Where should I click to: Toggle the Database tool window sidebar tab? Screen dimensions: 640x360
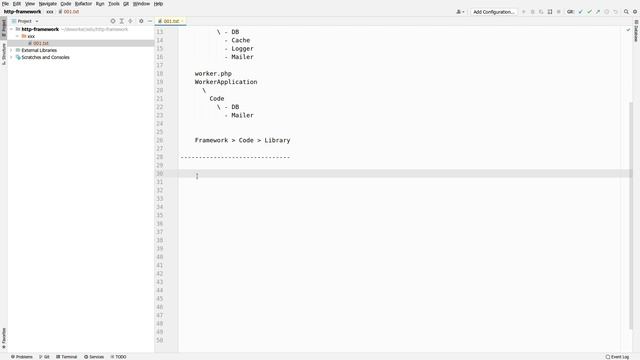[x=636, y=30]
